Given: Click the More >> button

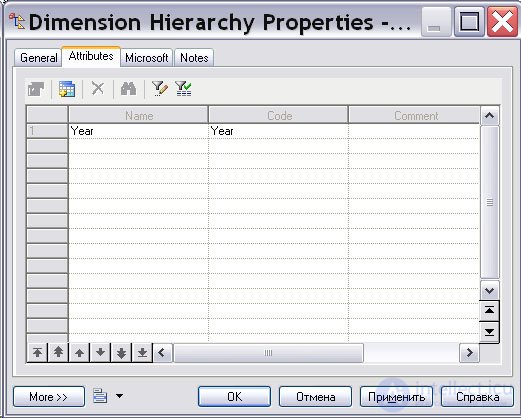Looking at the screenshot, I should click(x=49, y=397).
